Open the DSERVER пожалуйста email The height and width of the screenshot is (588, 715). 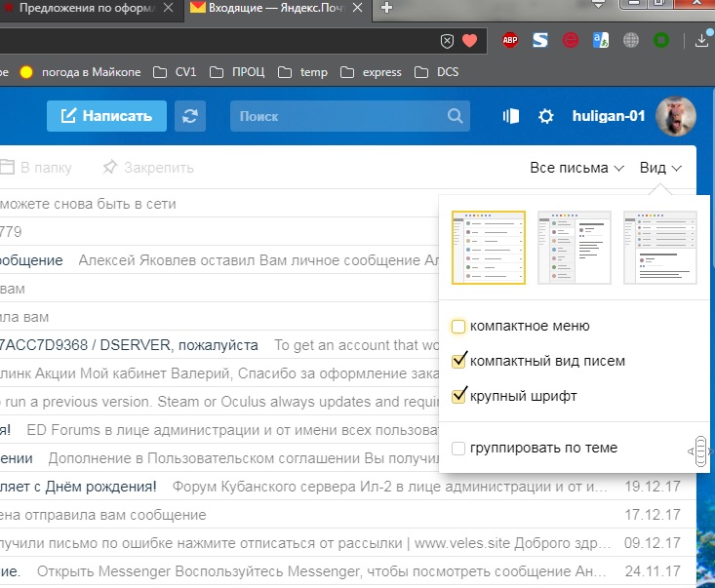tap(218, 345)
